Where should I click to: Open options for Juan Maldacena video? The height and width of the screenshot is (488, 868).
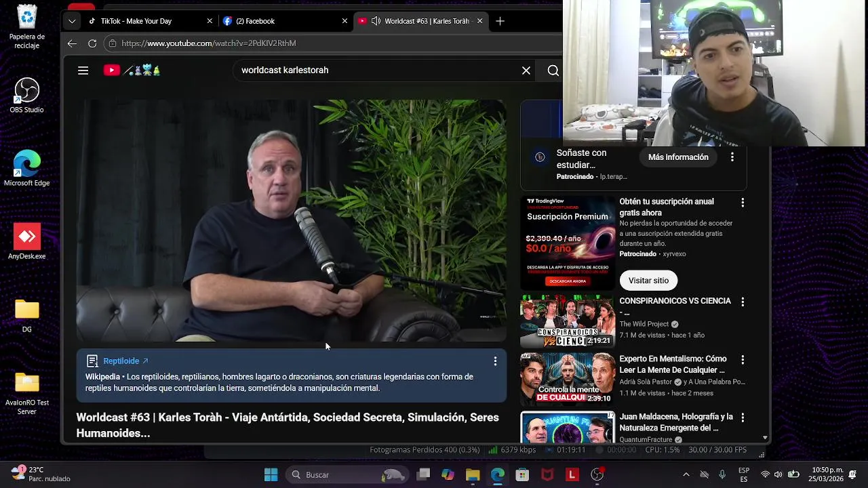coord(743,418)
